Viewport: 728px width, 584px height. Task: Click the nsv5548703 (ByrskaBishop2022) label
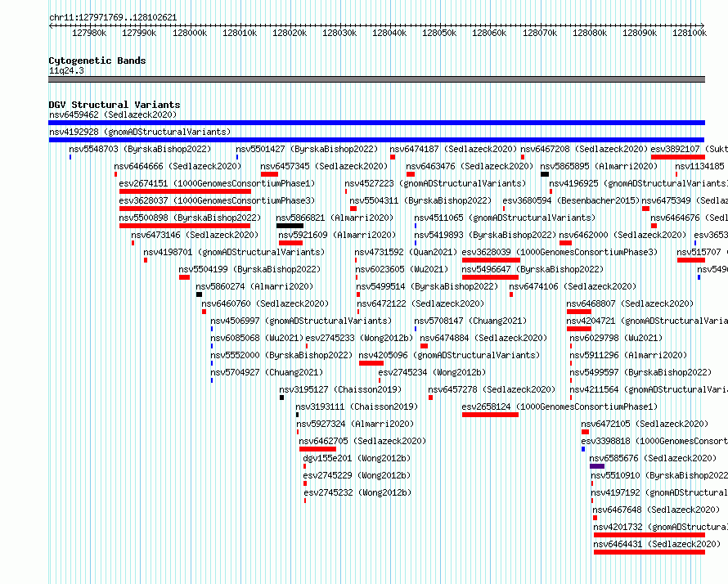pos(140,149)
